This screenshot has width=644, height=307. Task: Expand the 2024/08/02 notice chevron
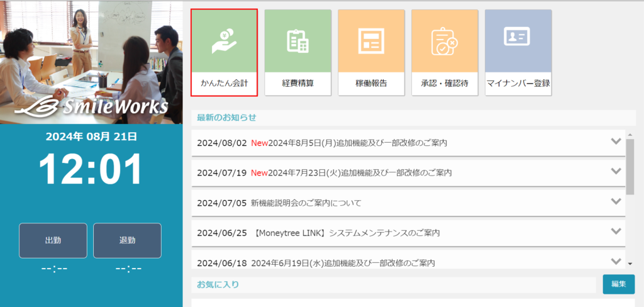click(x=616, y=142)
